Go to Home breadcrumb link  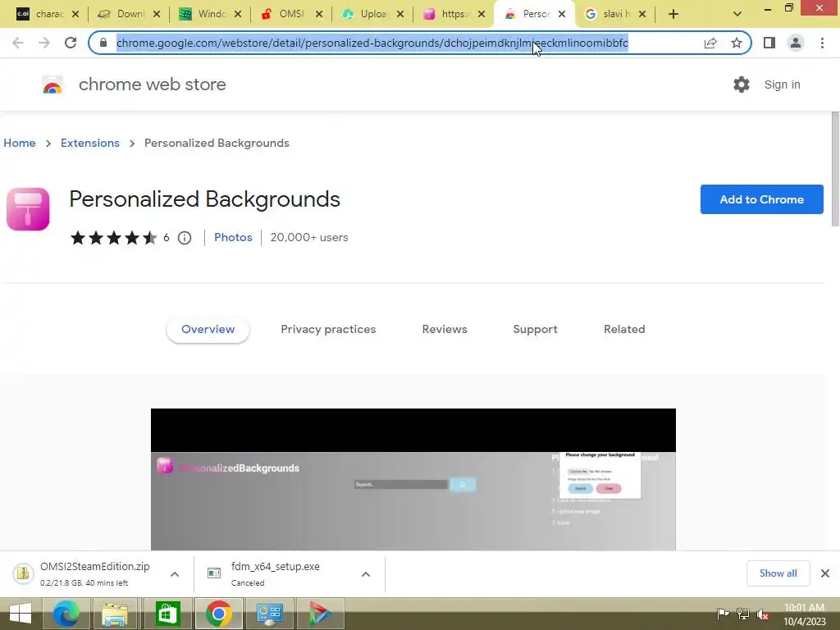[20, 143]
